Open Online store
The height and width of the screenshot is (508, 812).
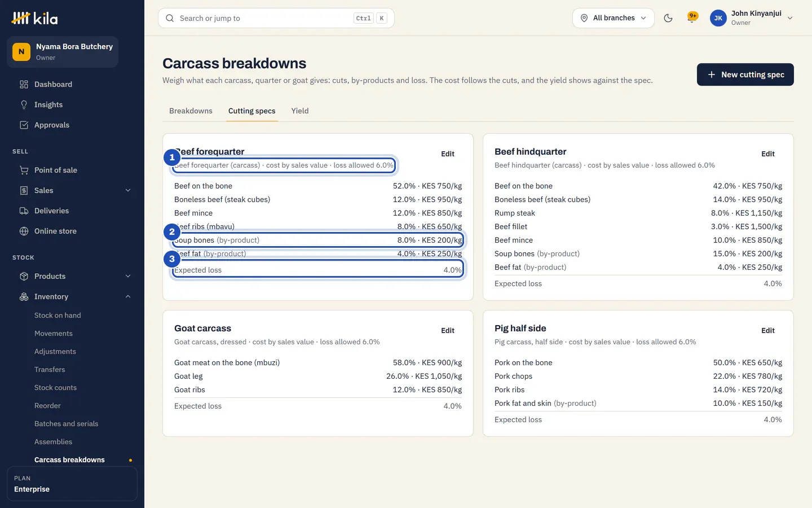72,231
